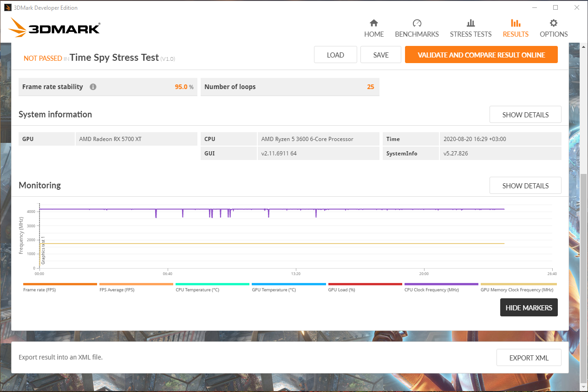Viewport: 588px width, 392px height.
Task: Switch to RESULTS label
Action: pyautogui.click(x=516, y=34)
